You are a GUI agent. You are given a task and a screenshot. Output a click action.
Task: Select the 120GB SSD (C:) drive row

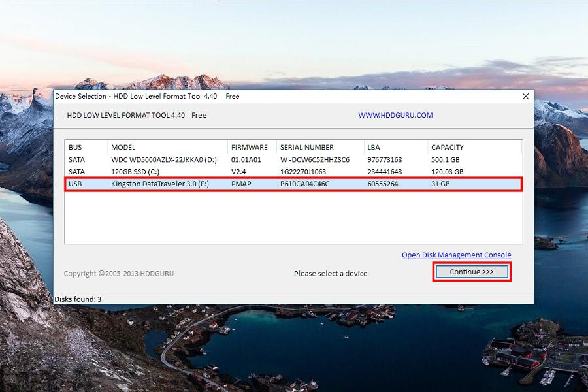[x=293, y=172]
